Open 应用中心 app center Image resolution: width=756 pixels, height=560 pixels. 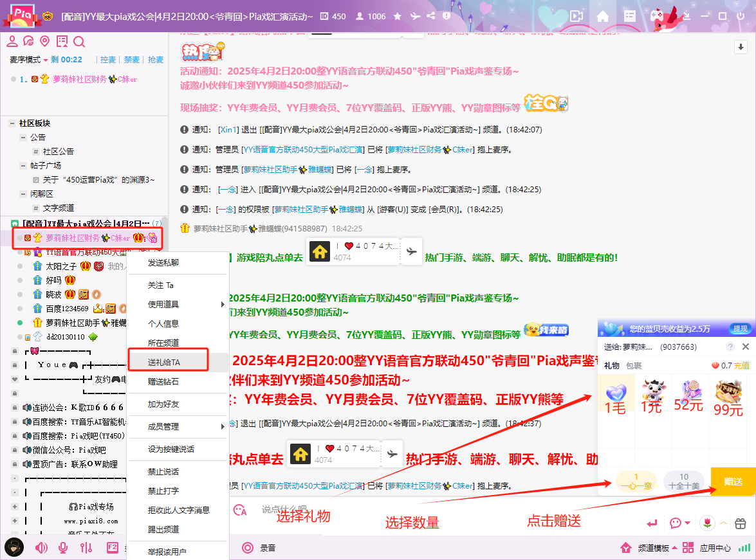point(707,548)
